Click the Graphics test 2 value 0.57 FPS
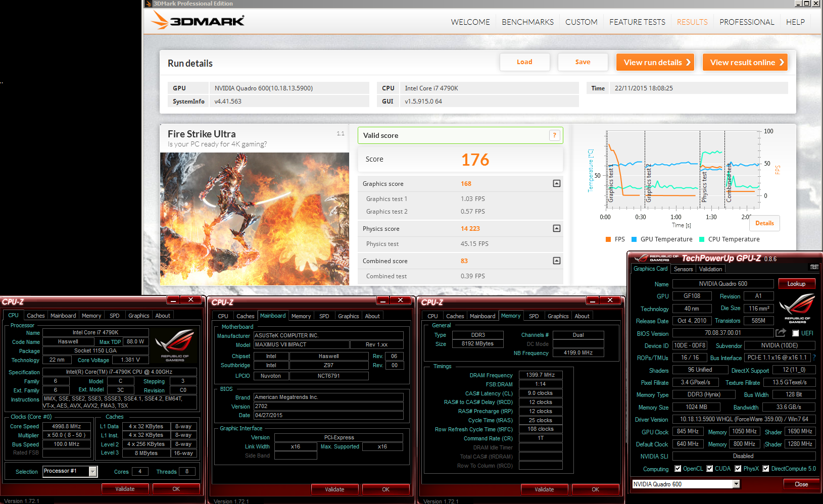This screenshot has width=823, height=504. pyautogui.click(x=472, y=212)
